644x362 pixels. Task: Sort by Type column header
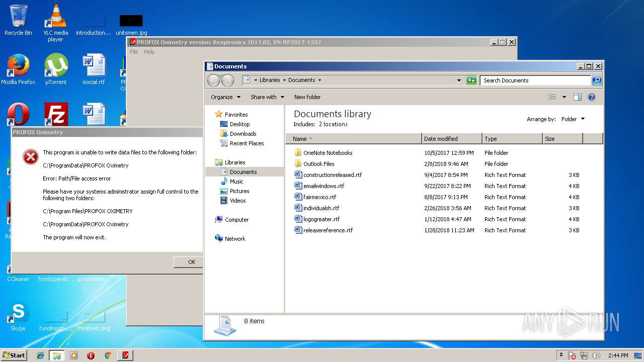click(512, 139)
